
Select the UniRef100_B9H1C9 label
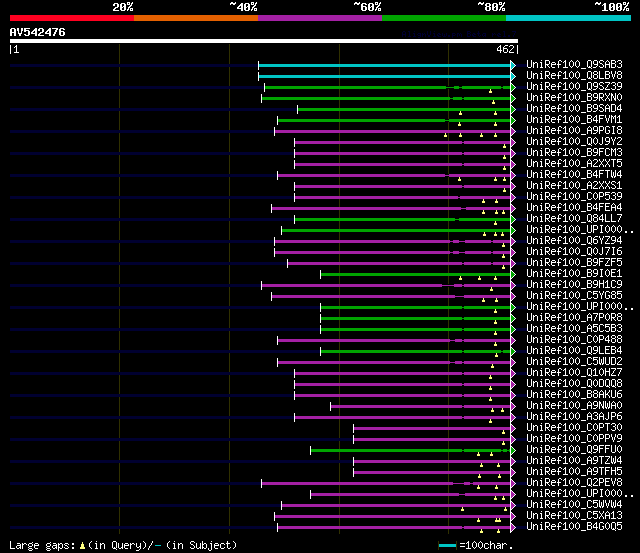point(574,285)
